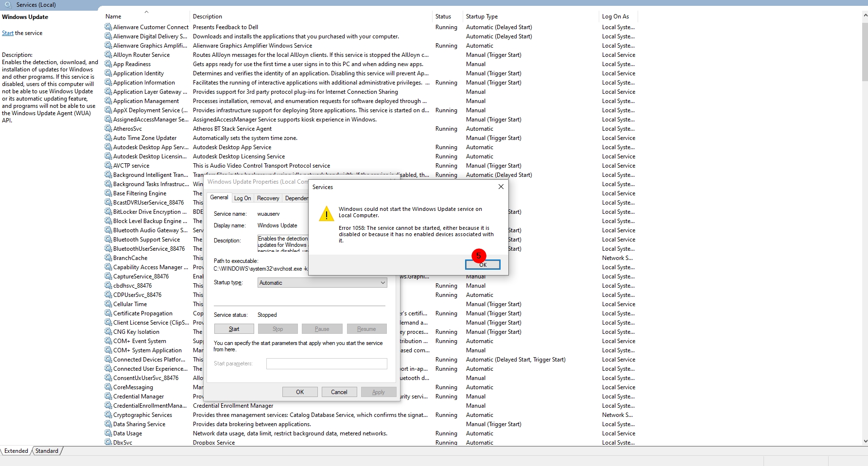Select the App Readiness service icon
Viewport: 868px width, 466px height.
click(x=108, y=64)
